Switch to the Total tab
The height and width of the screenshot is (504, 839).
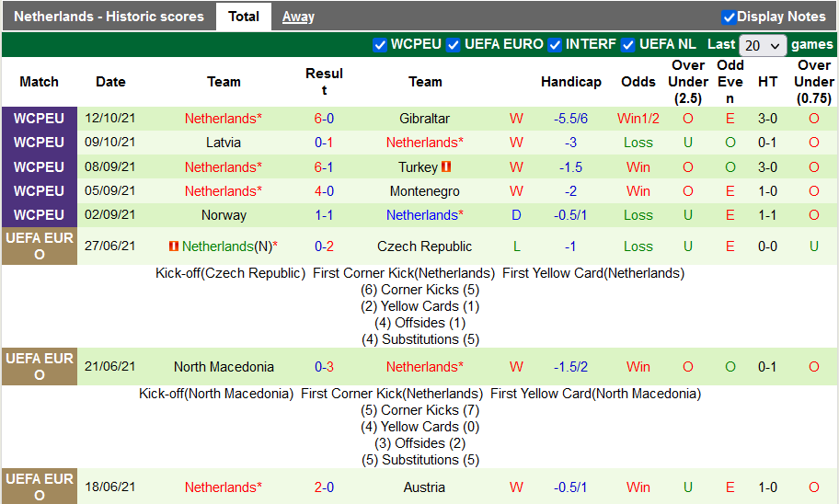point(244,17)
